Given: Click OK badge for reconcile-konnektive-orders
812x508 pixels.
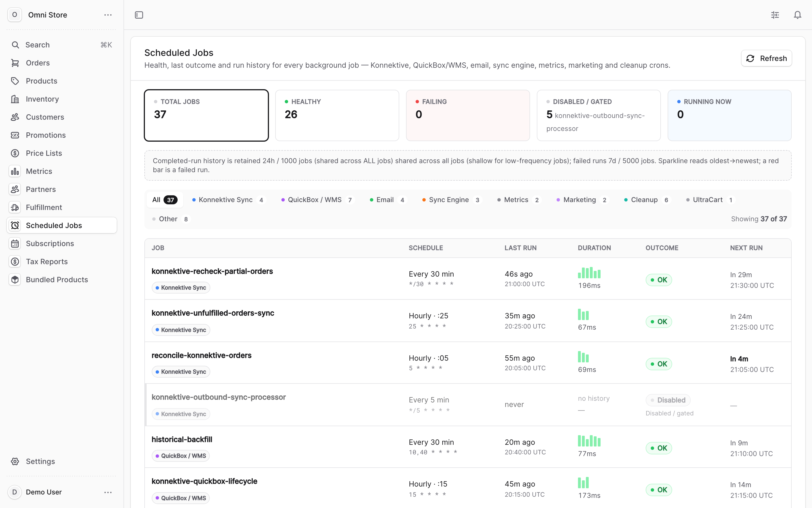Looking at the screenshot, I should point(659,364).
